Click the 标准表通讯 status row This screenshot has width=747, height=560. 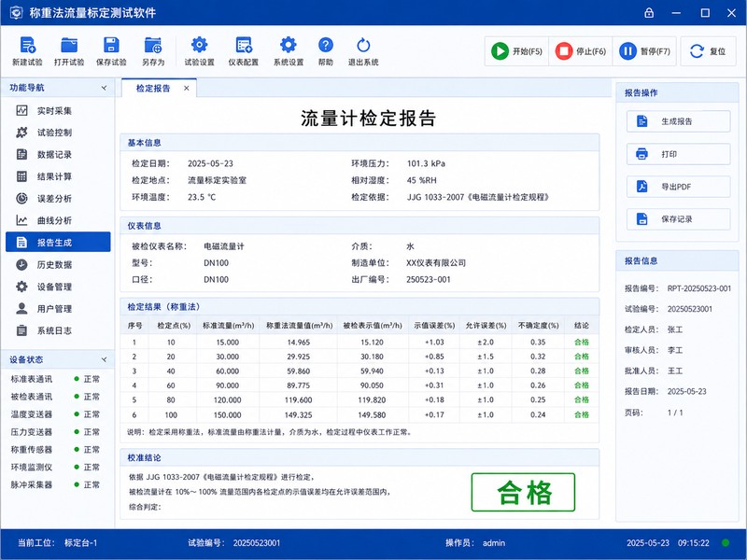(55, 379)
